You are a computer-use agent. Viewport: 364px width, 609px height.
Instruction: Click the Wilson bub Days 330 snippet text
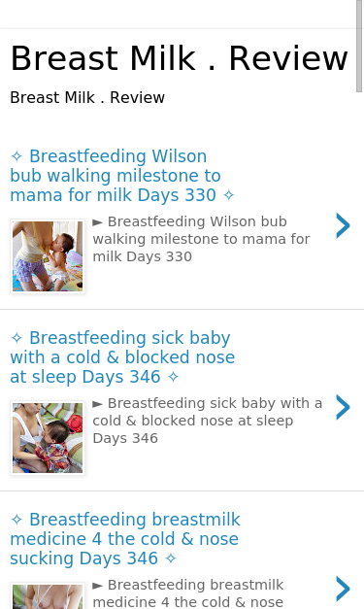coord(201,239)
